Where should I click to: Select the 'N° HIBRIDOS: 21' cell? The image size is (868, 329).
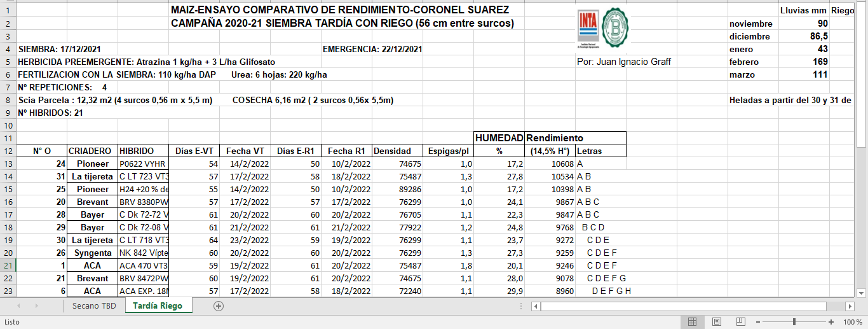(x=50, y=113)
